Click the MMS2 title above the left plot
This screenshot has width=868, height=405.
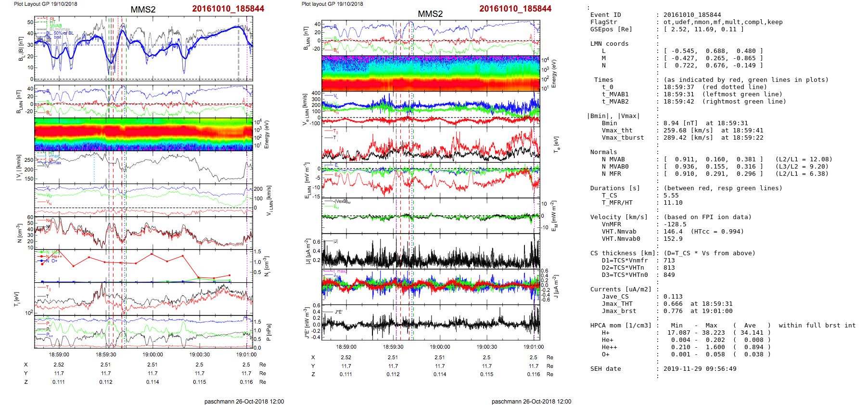click(143, 10)
